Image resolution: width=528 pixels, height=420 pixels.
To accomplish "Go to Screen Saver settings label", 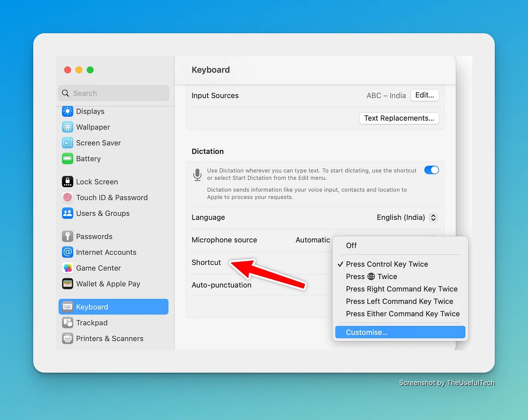I will pyautogui.click(x=98, y=143).
